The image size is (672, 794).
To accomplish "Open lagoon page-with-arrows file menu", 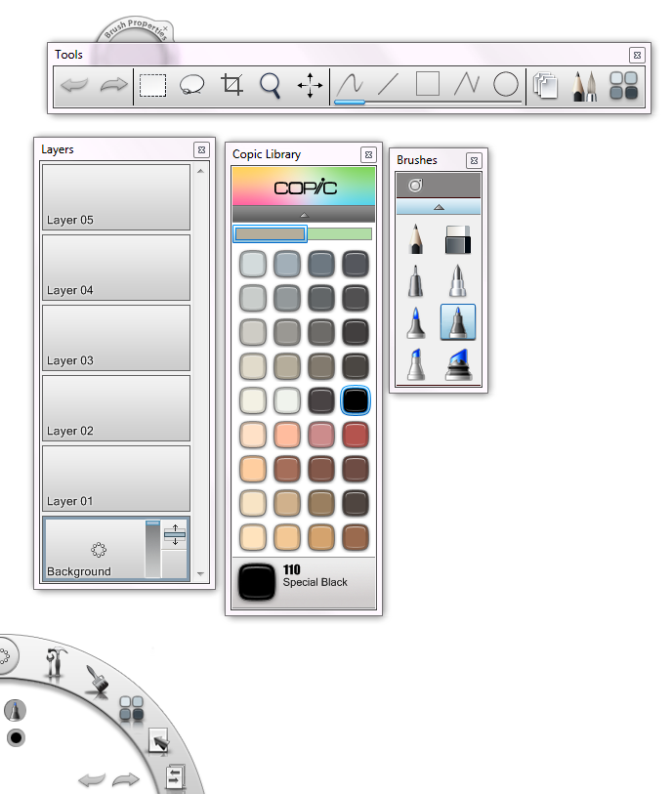I will click(x=175, y=777).
